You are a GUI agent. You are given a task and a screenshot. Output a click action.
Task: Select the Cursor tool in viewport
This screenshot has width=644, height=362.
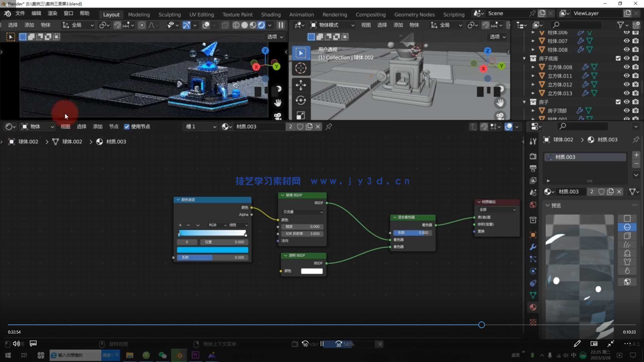pyautogui.click(x=301, y=68)
